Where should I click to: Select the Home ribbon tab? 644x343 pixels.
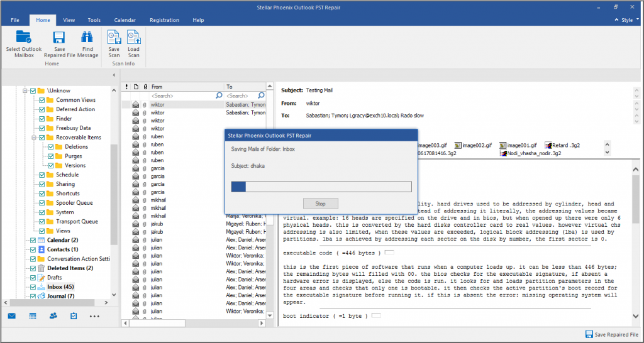43,20
